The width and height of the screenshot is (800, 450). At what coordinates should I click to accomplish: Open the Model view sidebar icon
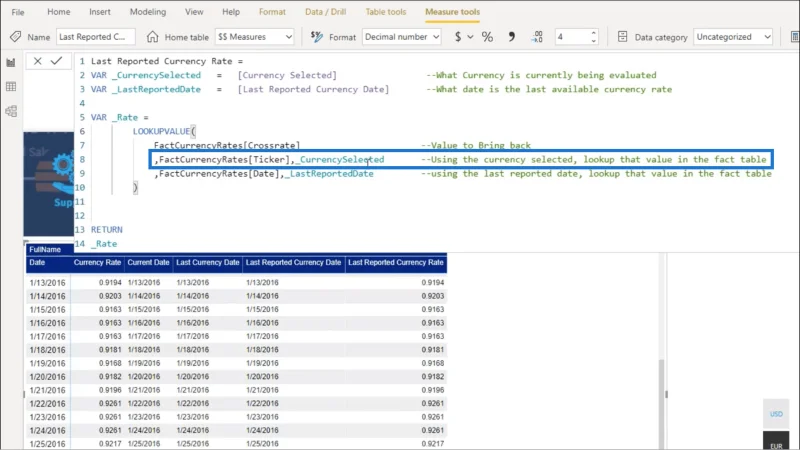[11, 111]
